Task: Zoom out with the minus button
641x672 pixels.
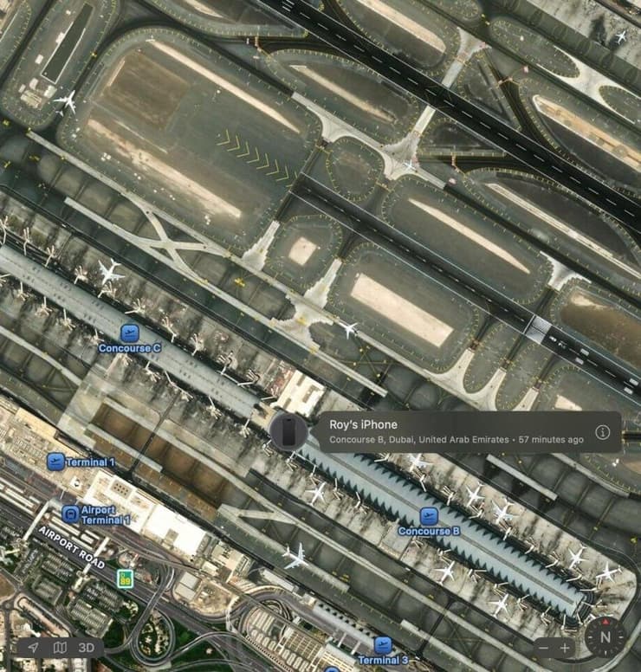Action: click(543, 648)
